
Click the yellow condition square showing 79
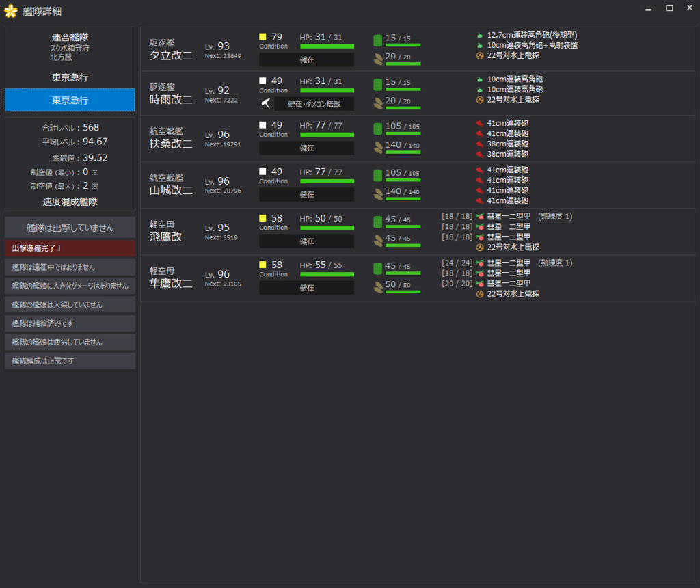[x=262, y=37]
